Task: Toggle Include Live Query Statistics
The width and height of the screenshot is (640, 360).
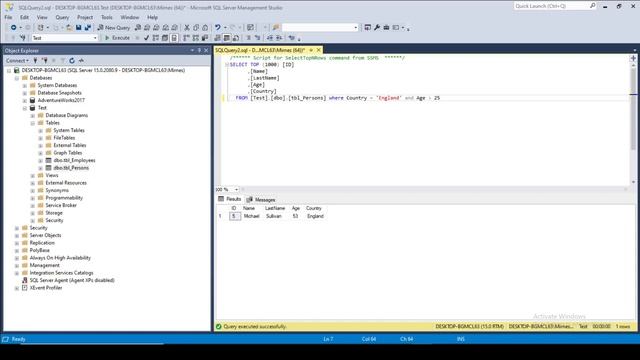Action: coord(196,38)
